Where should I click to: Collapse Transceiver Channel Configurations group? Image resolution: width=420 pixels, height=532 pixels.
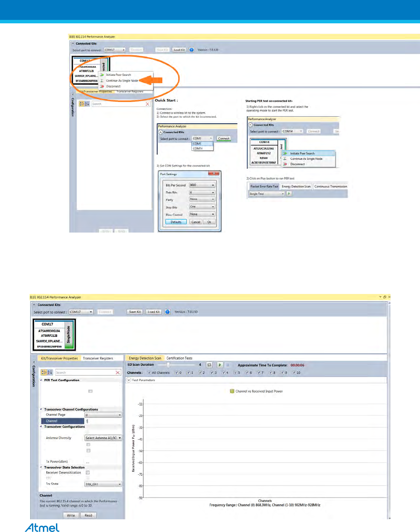41,409
